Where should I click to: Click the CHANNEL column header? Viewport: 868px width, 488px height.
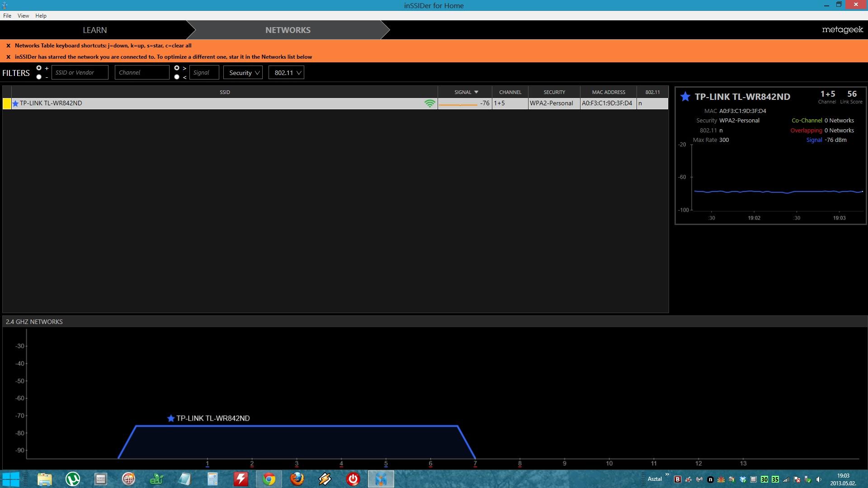pos(510,92)
